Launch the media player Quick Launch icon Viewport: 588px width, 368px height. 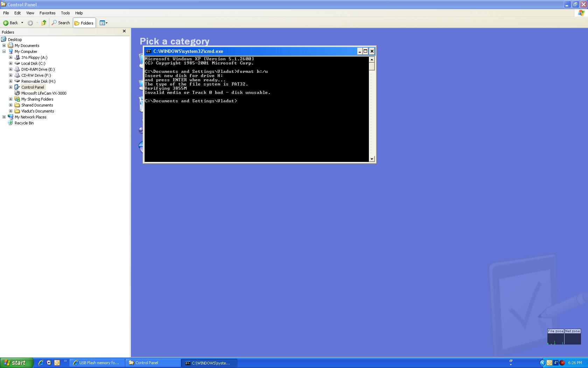tap(49, 363)
